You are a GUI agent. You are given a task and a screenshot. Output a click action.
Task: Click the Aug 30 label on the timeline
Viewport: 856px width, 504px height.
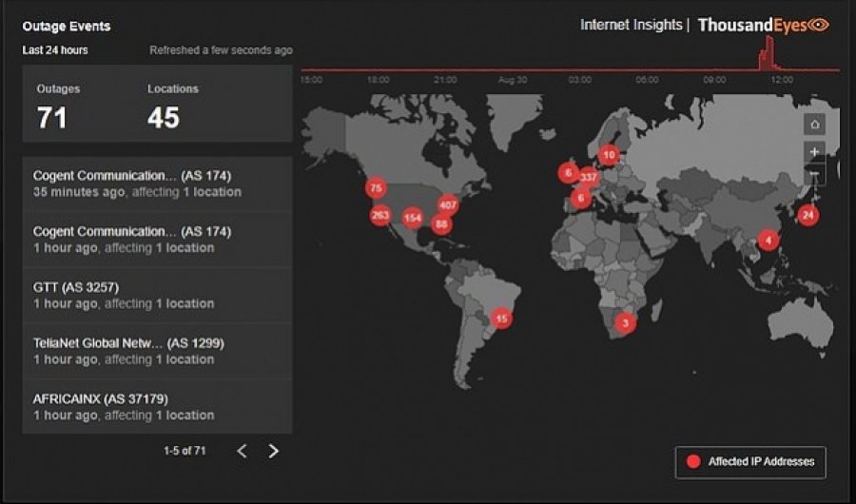coord(512,80)
